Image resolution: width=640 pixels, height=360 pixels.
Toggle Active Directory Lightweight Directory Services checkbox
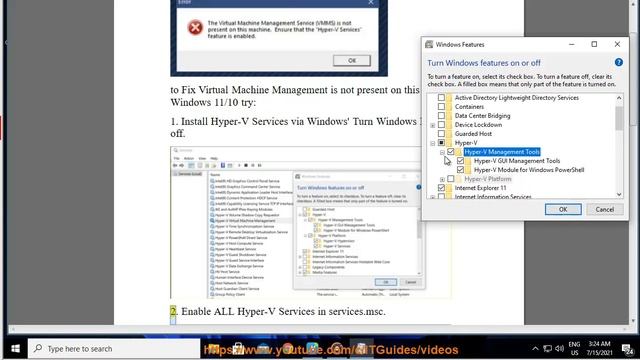(441, 98)
